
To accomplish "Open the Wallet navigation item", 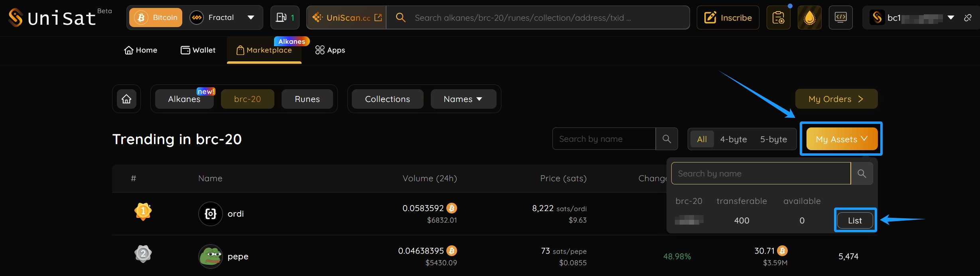I will pyautogui.click(x=198, y=50).
